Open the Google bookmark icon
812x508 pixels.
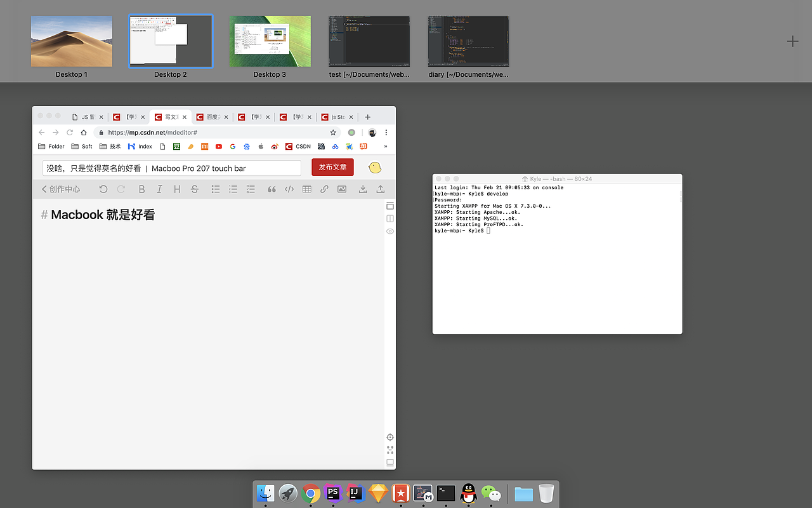click(233, 147)
